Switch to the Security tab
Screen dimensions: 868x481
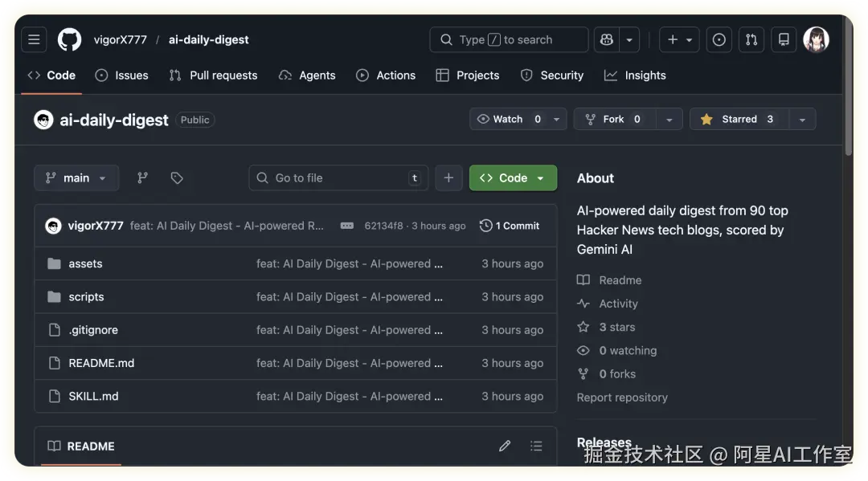[552, 75]
